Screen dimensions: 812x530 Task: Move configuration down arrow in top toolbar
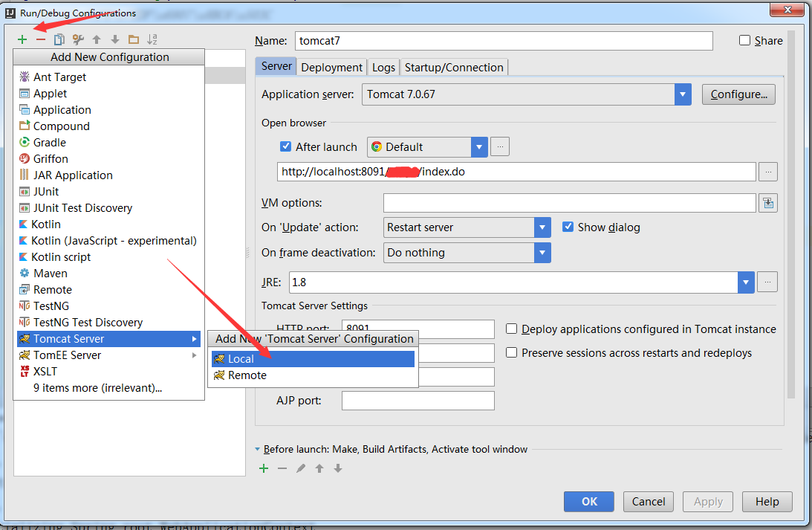(115, 39)
